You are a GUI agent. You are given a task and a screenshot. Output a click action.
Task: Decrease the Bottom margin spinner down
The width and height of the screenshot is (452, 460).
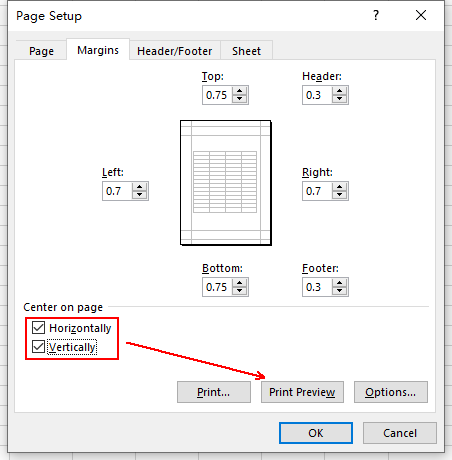[x=239, y=291]
